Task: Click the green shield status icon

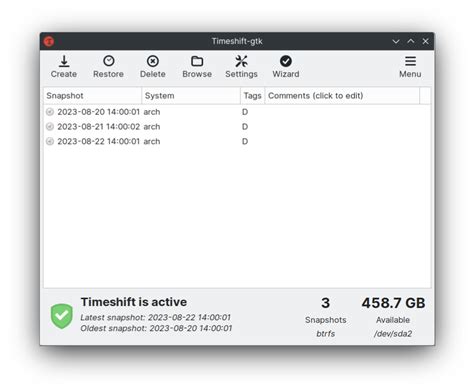Action: pos(62,316)
